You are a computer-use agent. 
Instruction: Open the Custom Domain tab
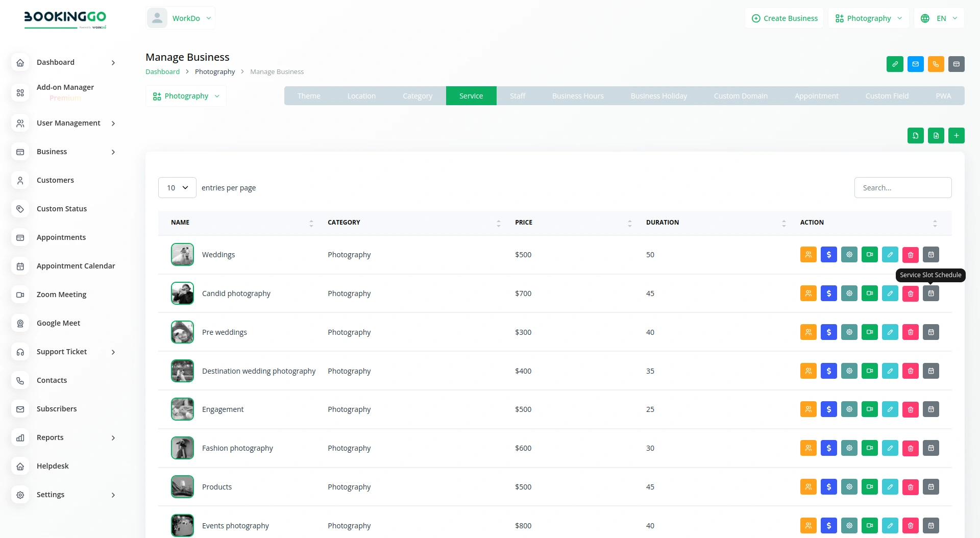point(741,95)
